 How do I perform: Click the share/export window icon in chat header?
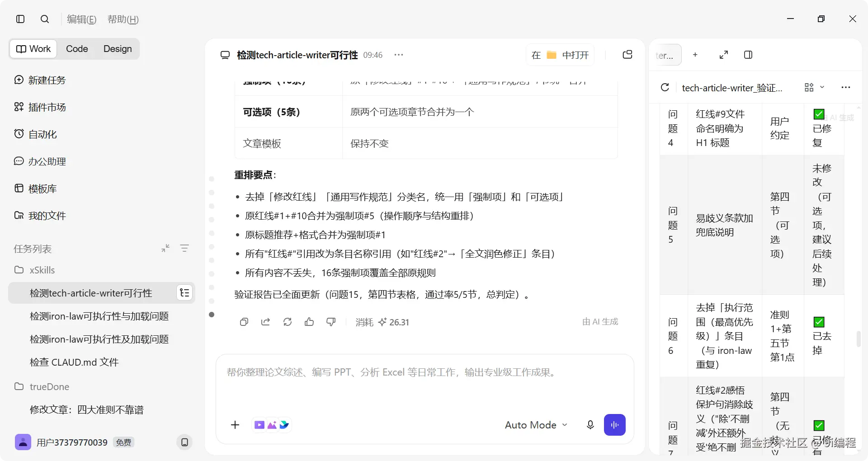pyautogui.click(x=627, y=55)
